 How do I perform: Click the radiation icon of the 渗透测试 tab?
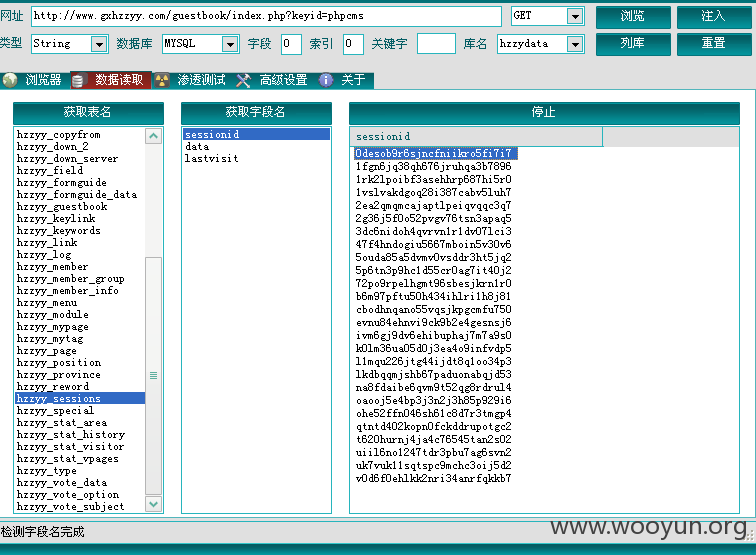(x=162, y=80)
